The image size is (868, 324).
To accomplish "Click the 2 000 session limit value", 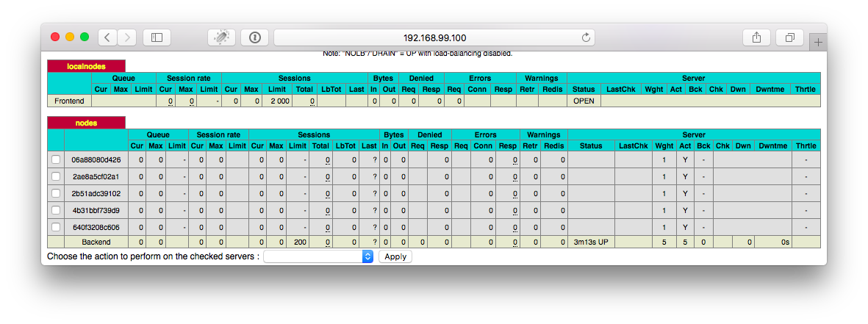I will click(279, 101).
